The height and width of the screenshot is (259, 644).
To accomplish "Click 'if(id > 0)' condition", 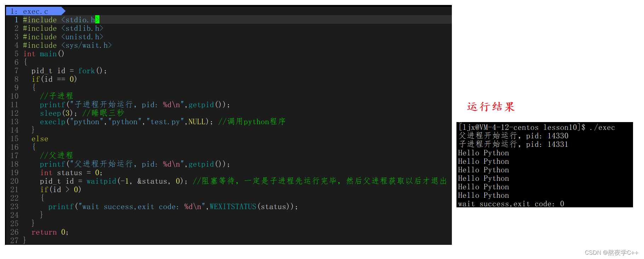I will (x=61, y=190).
